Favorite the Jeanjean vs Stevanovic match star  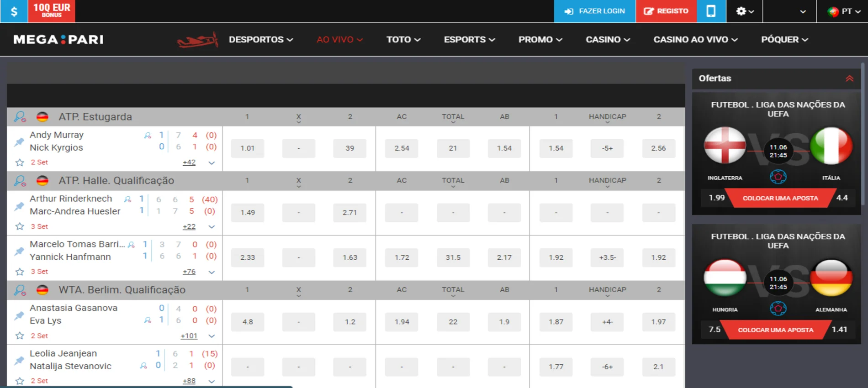point(20,381)
